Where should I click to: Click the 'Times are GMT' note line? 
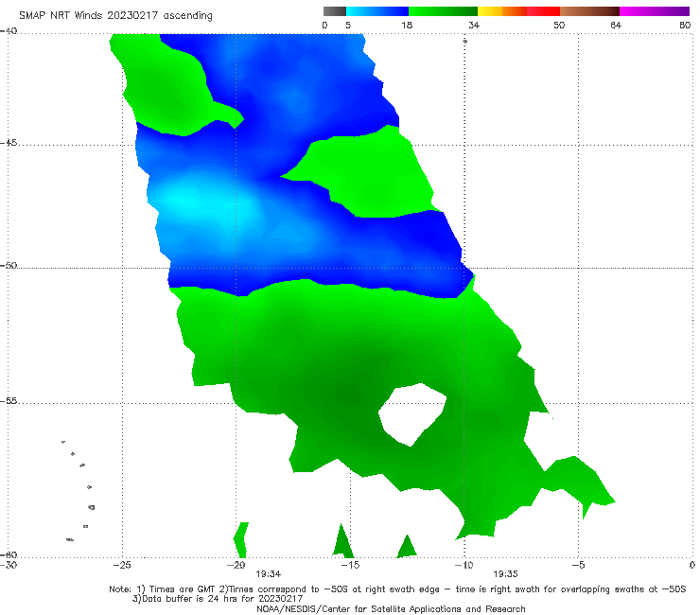click(x=397, y=589)
